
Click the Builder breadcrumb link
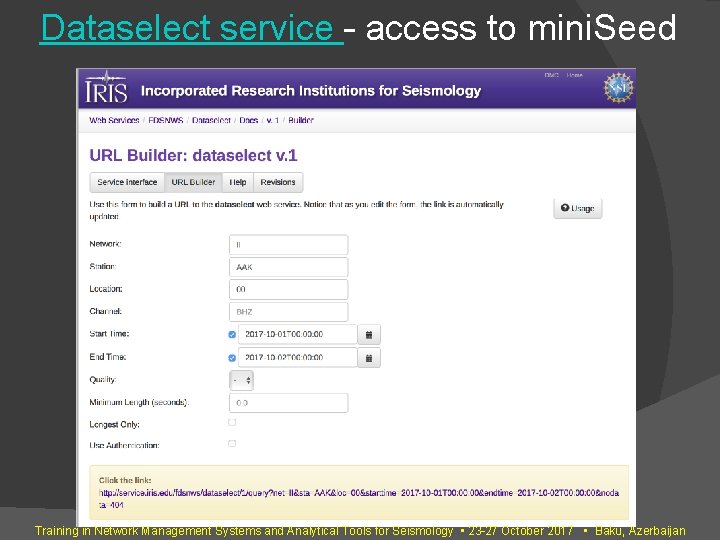301,120
